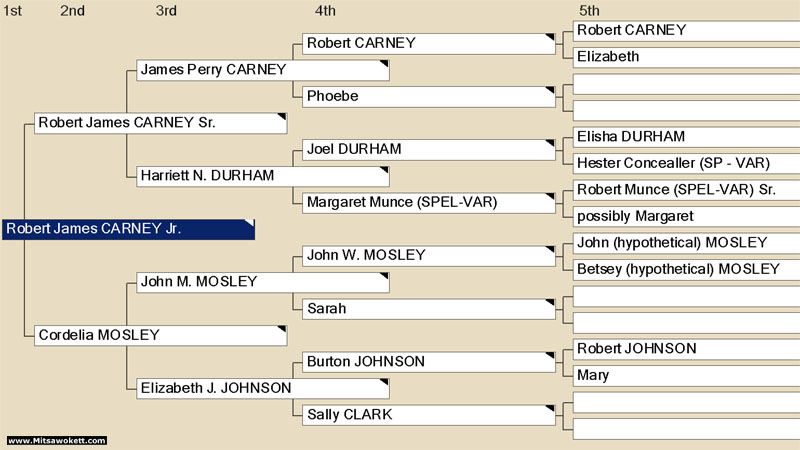Select Betsey (hypothetical) MOSLEY box
800x450 pixels.
coord(686,270)
